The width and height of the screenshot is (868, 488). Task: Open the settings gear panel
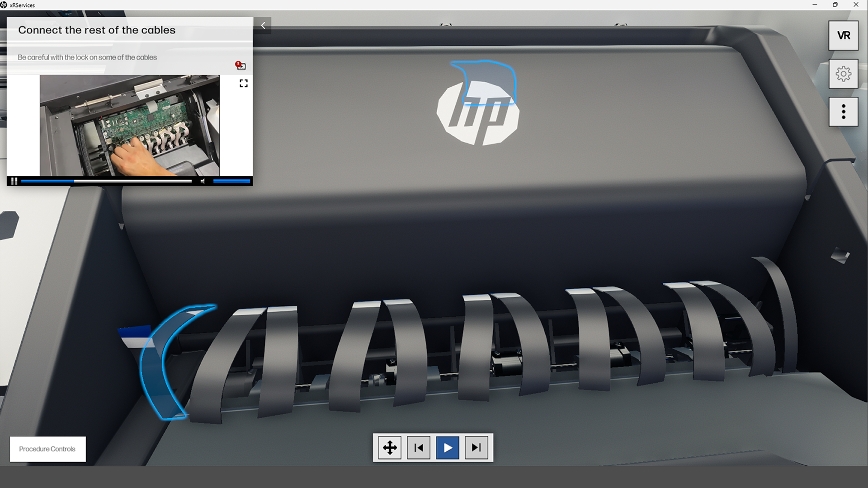(843, 73)
